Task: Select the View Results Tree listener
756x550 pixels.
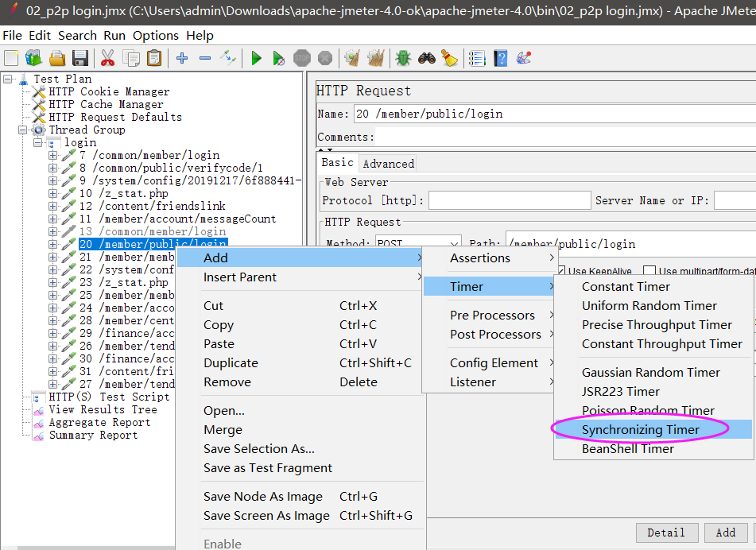Action: tap(103, 410)
